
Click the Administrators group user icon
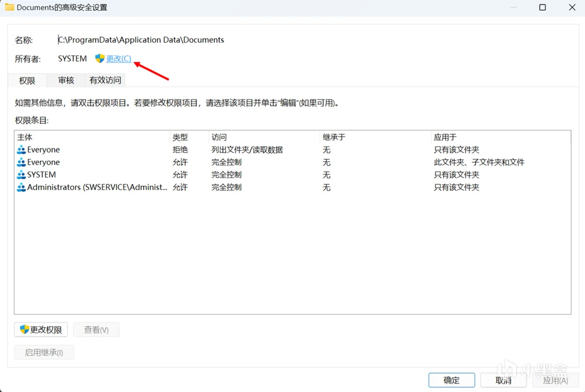(21, 187)
